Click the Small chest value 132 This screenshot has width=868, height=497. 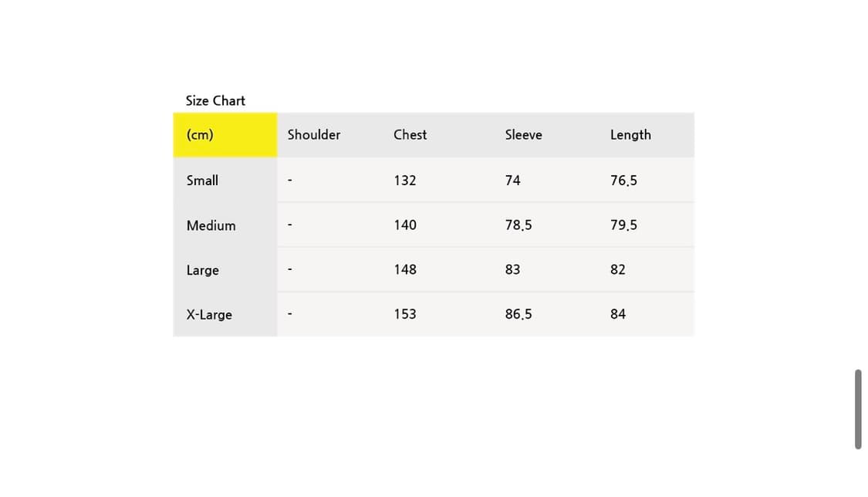coord(404,180)
